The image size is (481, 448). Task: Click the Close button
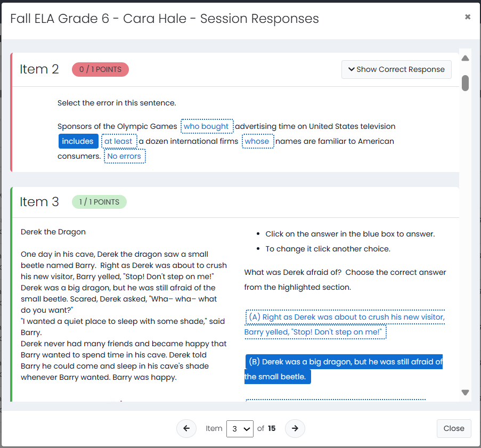coord(454,428)
